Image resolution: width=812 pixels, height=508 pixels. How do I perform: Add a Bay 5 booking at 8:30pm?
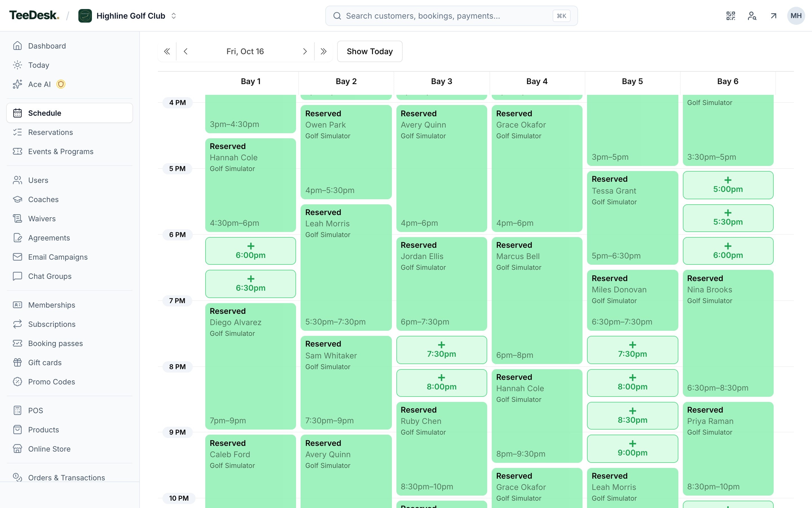632,416
